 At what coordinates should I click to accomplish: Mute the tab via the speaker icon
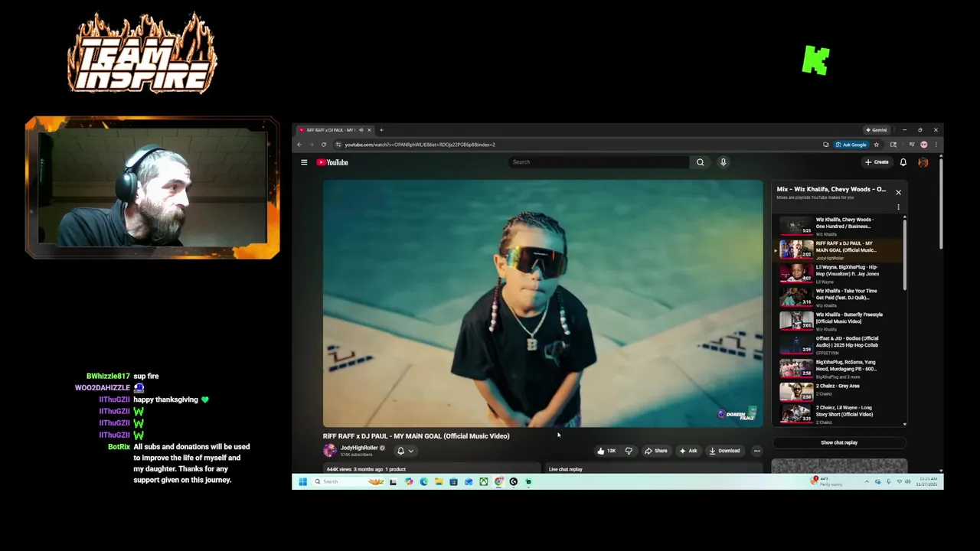click(361, 130)
